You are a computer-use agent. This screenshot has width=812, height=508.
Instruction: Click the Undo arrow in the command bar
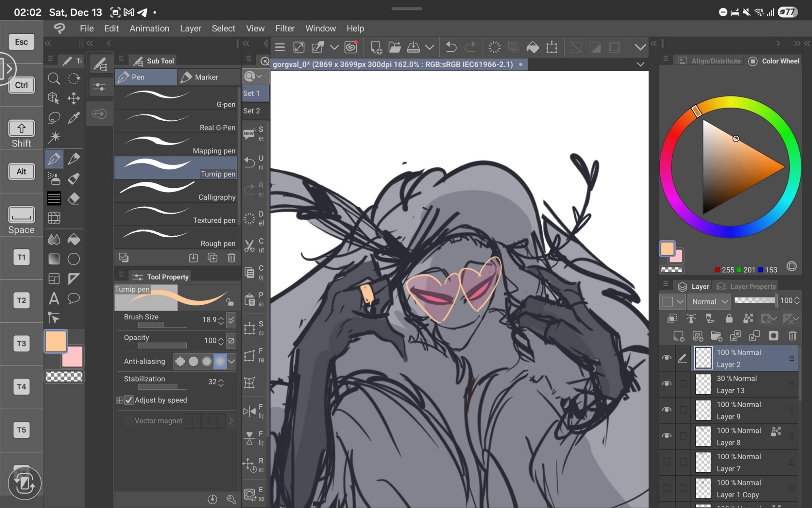[451, 48]
